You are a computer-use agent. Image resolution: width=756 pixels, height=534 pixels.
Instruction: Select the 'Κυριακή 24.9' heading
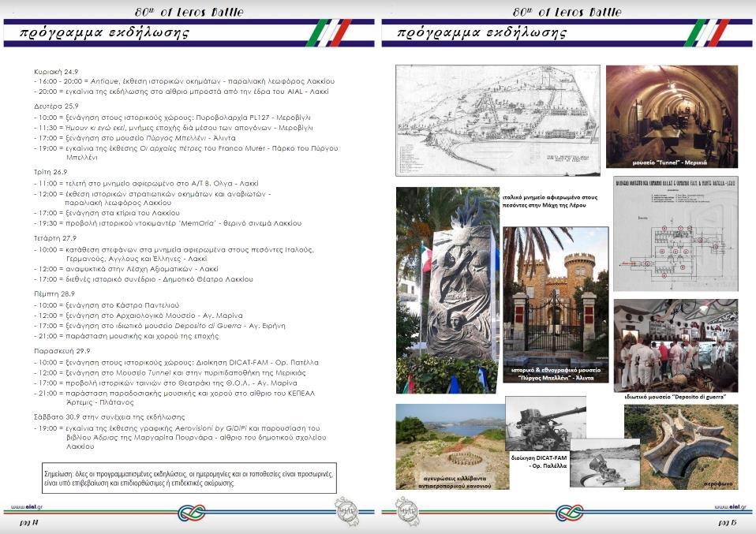point(56,71)
